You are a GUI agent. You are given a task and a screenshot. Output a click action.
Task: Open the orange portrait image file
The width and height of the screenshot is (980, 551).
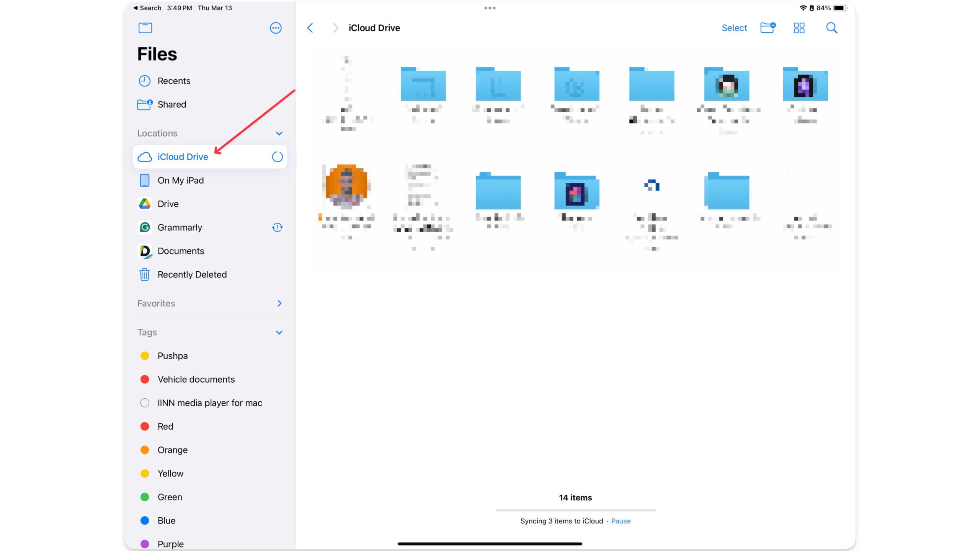point(346,187)
